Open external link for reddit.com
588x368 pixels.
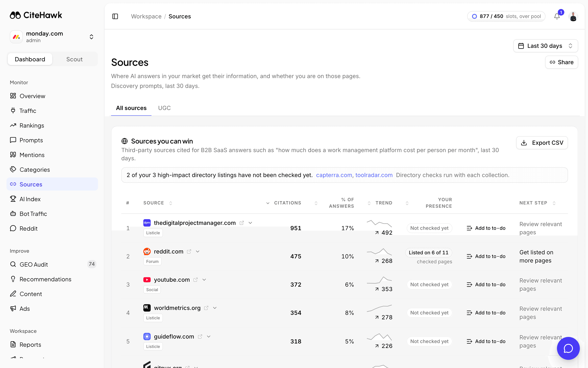[x=189, y=251]
